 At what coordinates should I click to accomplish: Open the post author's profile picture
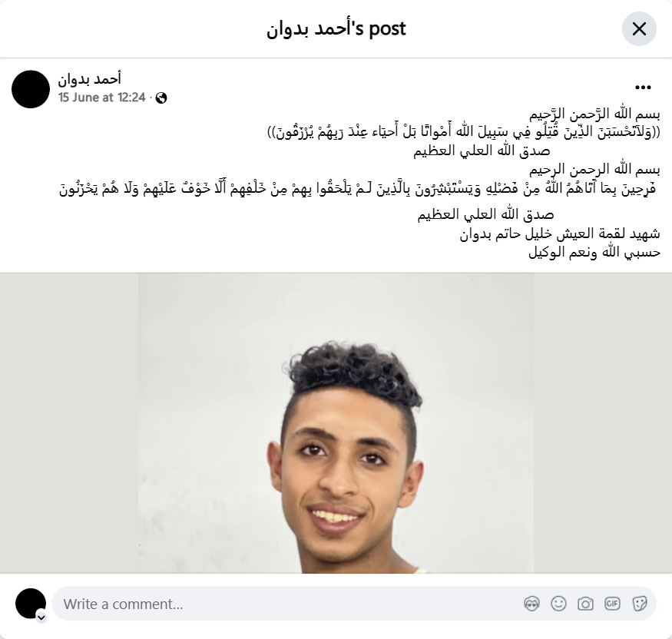coord(31,89)
